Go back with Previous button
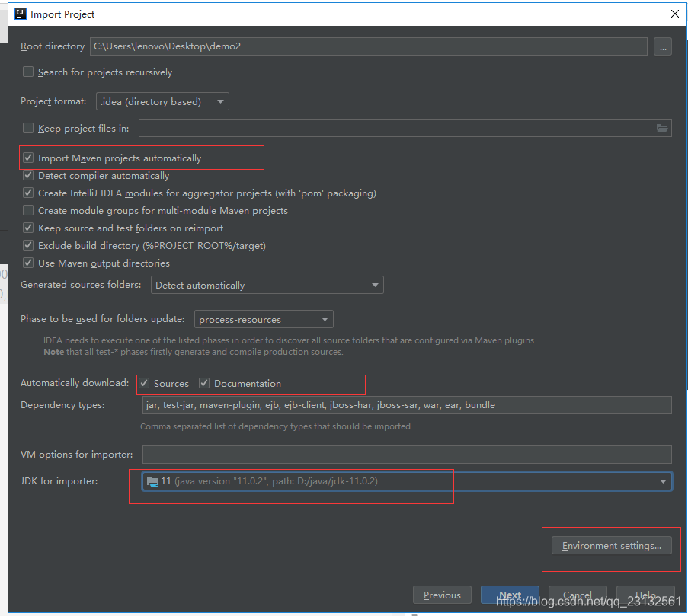 [442, 595]
